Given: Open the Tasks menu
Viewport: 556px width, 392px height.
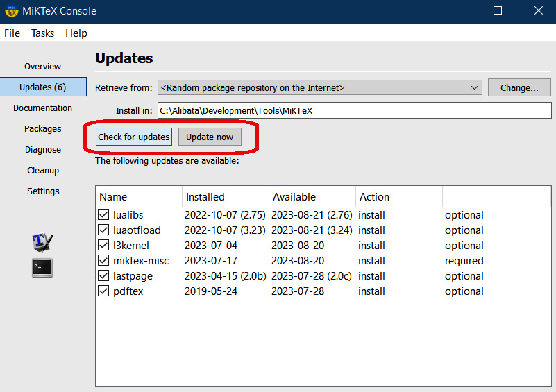Looking at the screenshot, I should pos(42,33).
